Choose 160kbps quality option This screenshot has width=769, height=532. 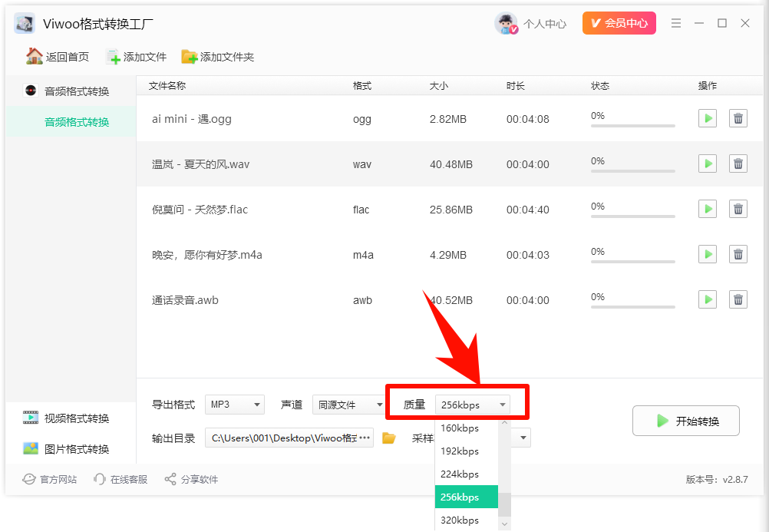click(x=467, y=428)
